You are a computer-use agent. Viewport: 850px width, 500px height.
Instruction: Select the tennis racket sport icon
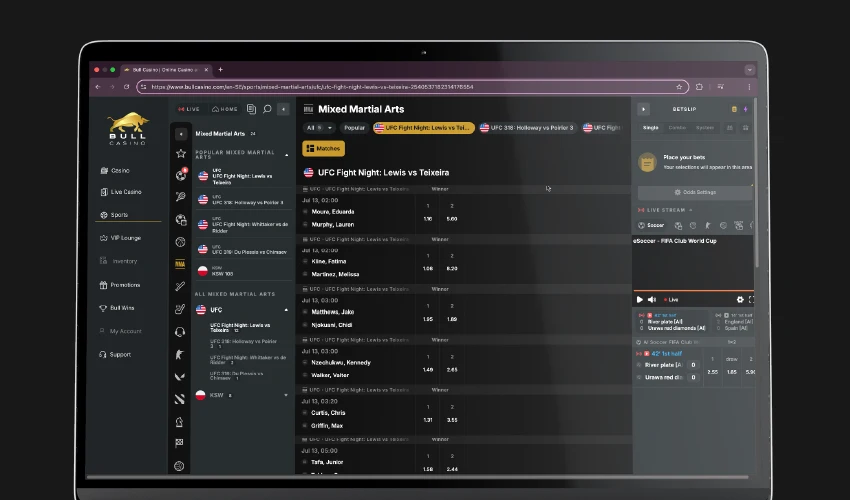[x=181, y=197]
